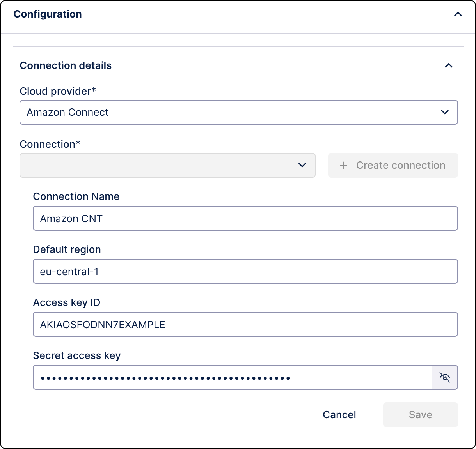The image size is (476, 449).
Task: Click the Connection details section title
Action: [x=66, y=65]
